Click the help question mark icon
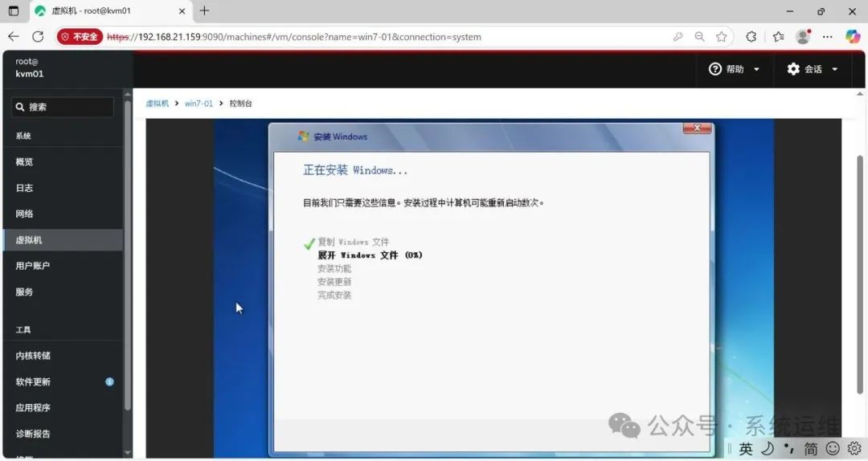This screenshot has width=868, height=461. click(x=715, y=69)
